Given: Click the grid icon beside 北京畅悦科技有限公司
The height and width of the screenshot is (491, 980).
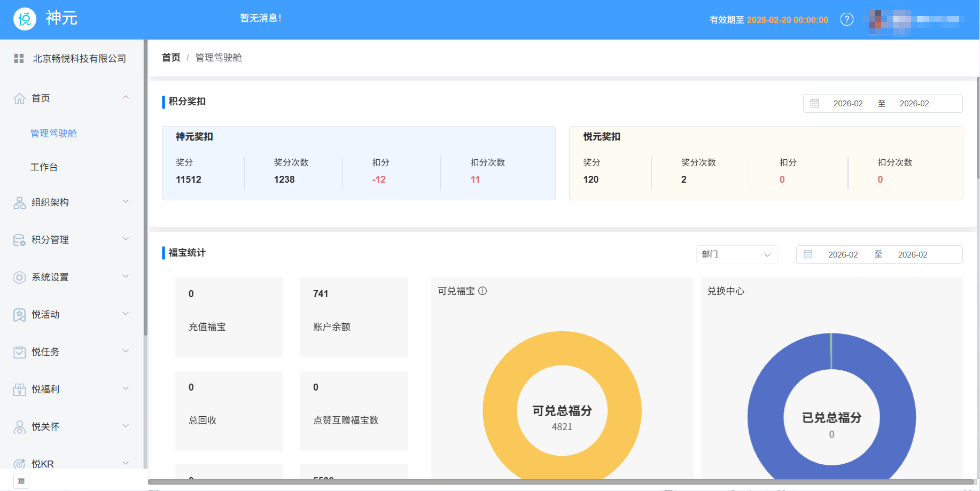Looking at the screenshot, I should 18,58.
